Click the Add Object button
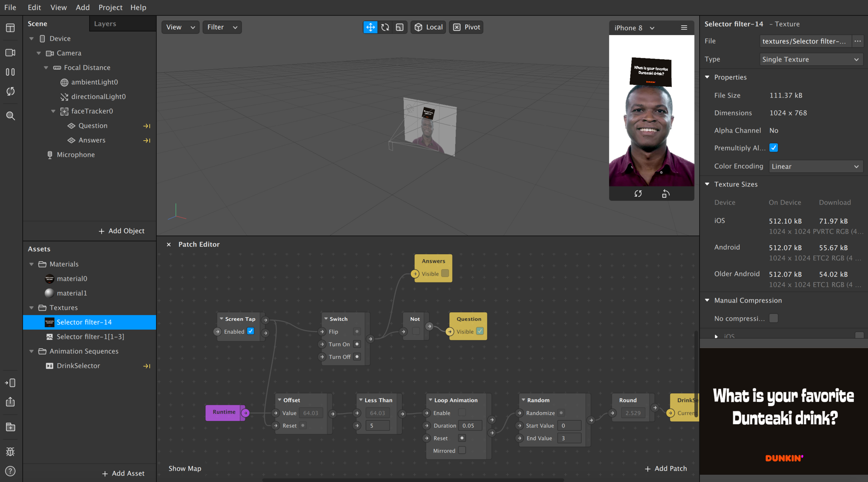This screenshot has height=482, width=868. [x=122, y=231]
